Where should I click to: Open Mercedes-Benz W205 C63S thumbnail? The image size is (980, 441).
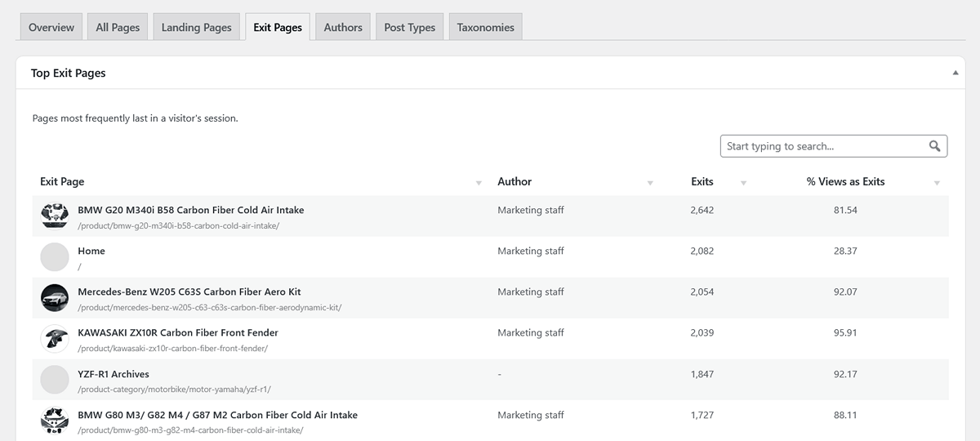tap(55, 298)
